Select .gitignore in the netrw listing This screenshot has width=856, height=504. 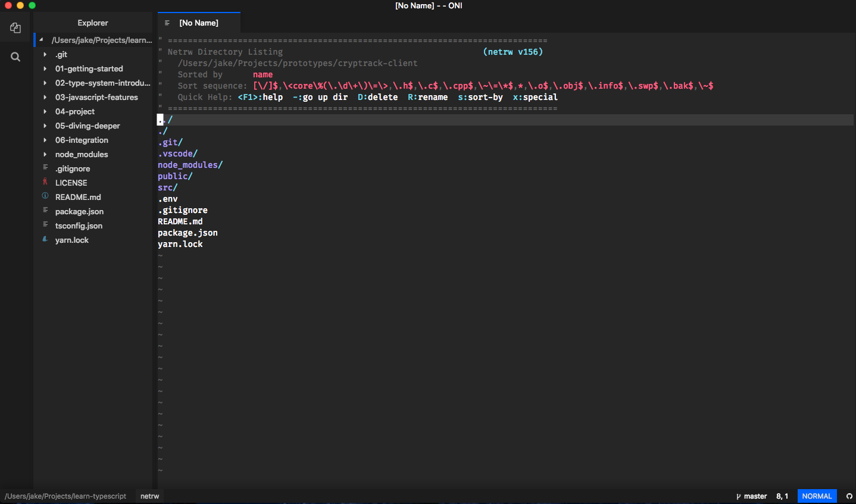183,210
